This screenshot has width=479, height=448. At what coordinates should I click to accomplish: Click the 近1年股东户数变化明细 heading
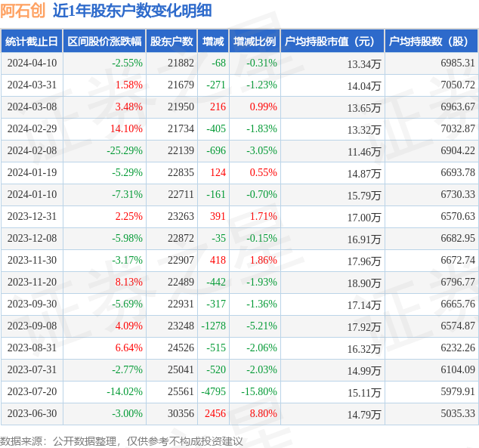pos(132,11)
